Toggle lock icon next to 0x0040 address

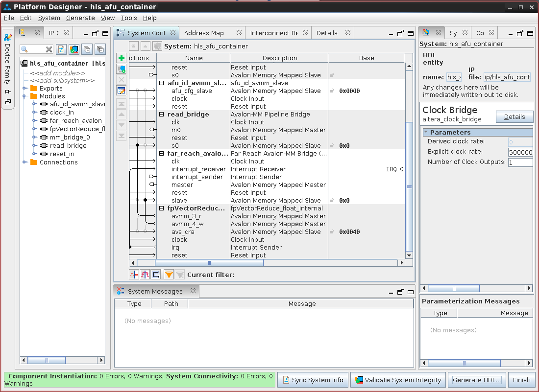(332, 232)
